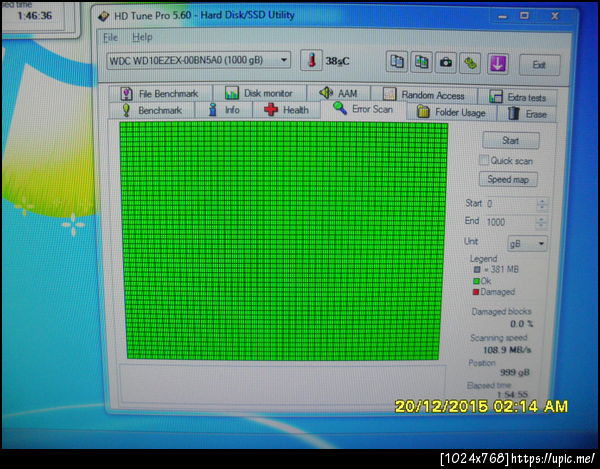The image size is (600, 469).
Task: Click the green Ok legend swatch
Action: coord(476,281)
